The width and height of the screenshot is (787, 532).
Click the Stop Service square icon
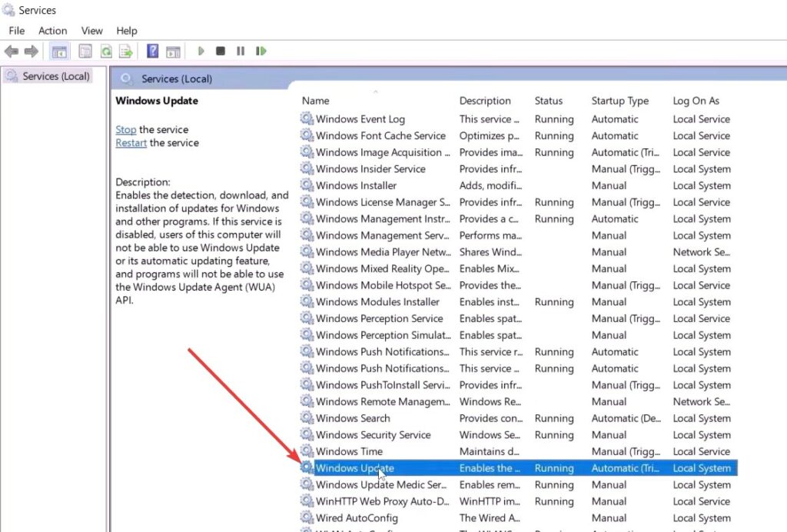221,52
